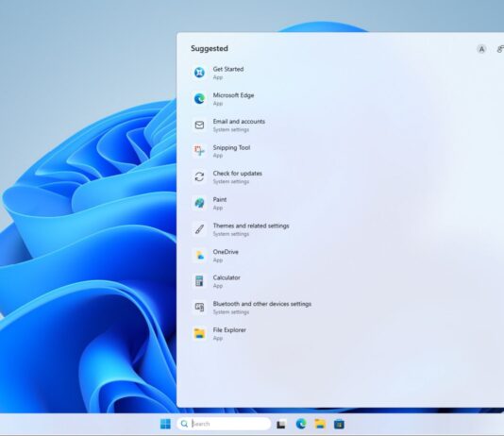Image resolution: width=504 pixels, height=436 pixels.
Task: Open File Explorer from the taskbar
Action: 320,424
